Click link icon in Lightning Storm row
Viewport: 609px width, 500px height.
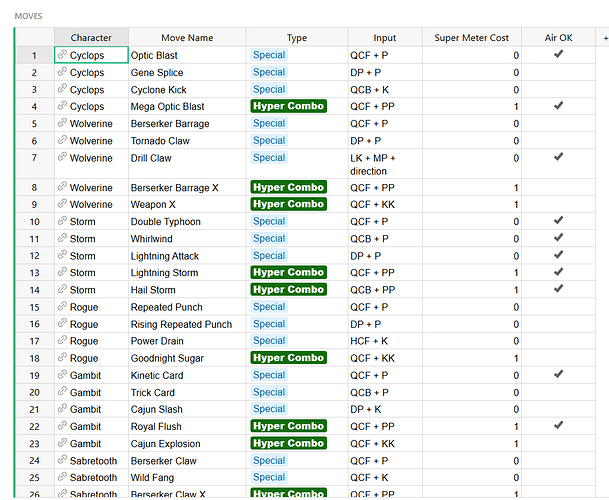62,272
